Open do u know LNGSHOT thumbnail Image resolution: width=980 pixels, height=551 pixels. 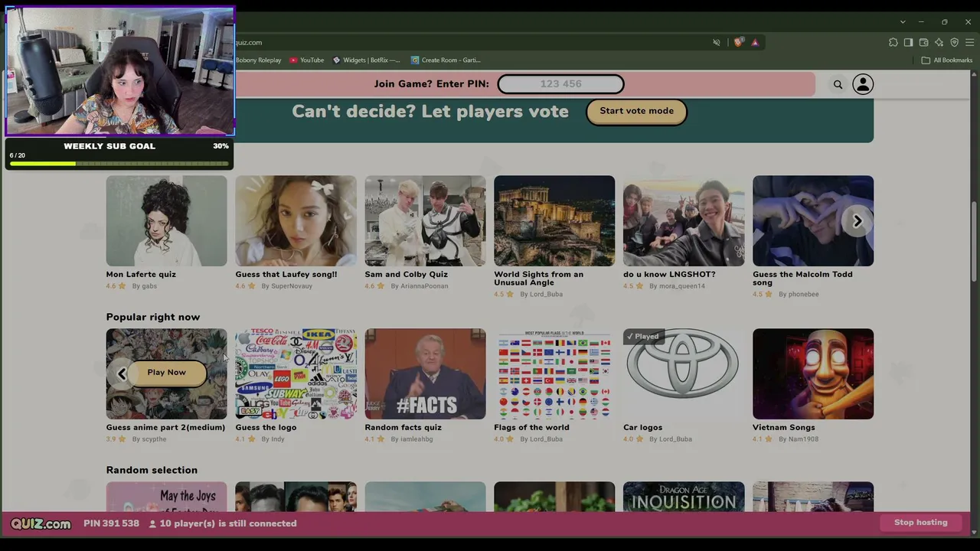click(x=684, y=221)
